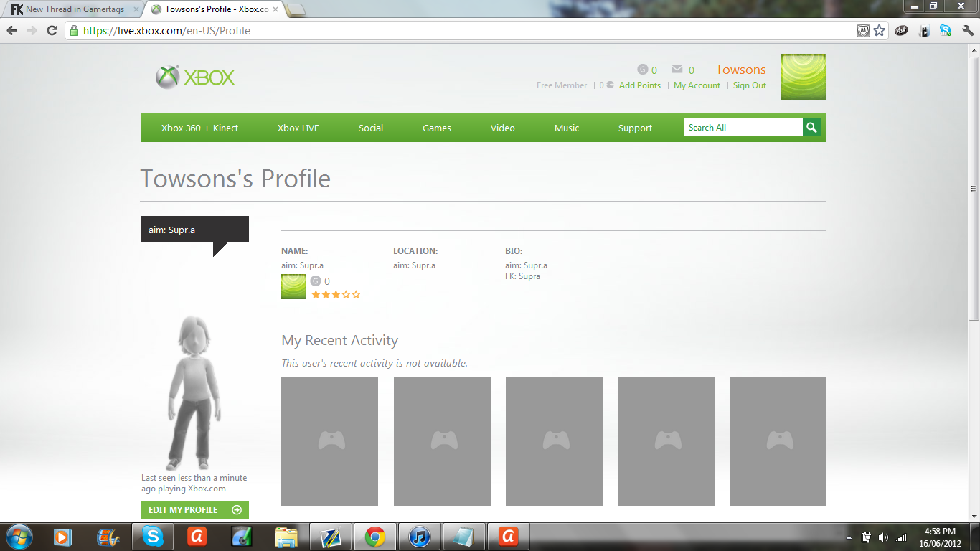Image resolution: width=980 pixels, height=551 pixels.
Task: Click the power plug tray icon
Action: pos(866,537)
